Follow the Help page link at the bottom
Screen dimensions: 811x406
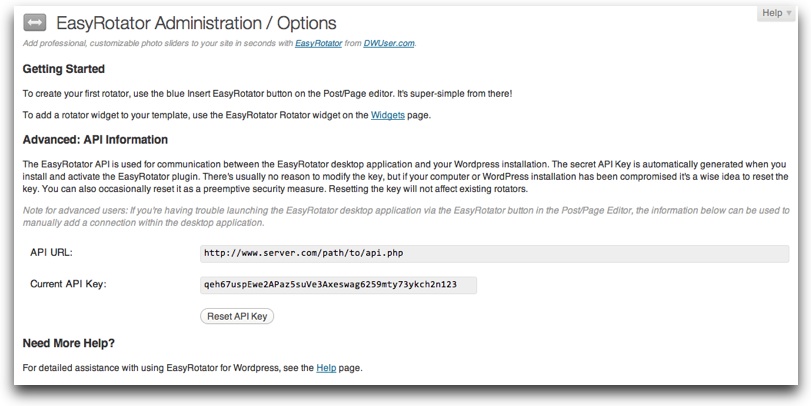coord(326,368)
